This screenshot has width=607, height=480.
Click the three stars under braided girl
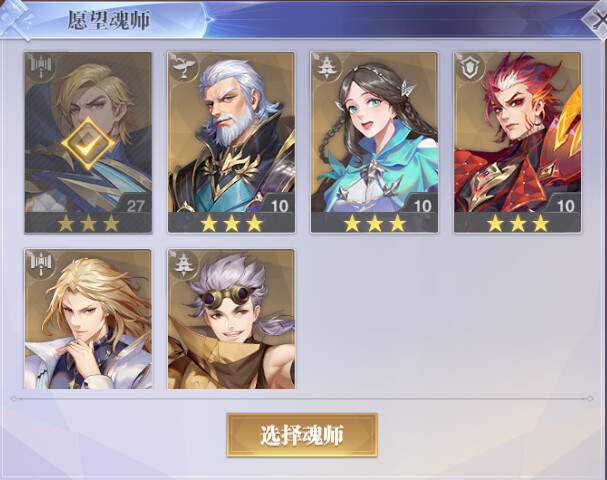[x=374, y=223]
